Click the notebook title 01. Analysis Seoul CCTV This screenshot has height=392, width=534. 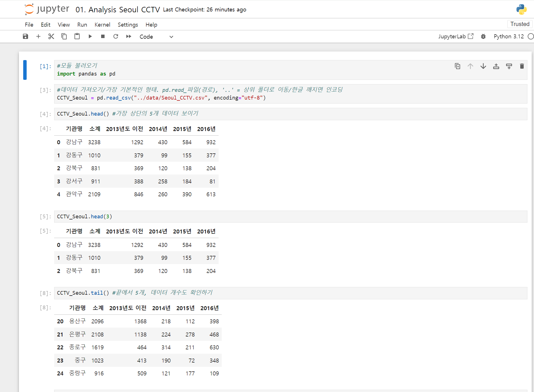(x=118, y=9)
